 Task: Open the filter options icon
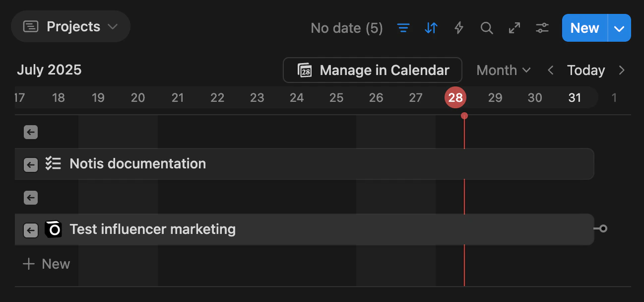tap(403, 28)
